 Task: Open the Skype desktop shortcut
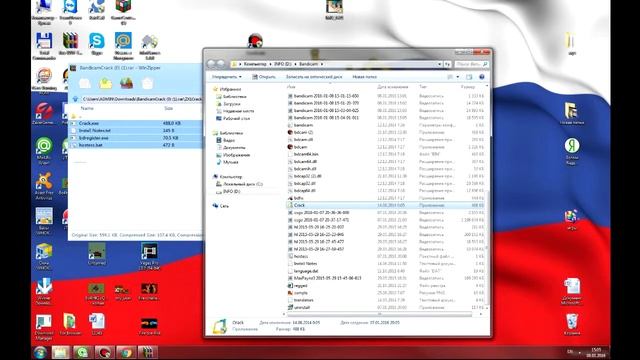point(97,44)
